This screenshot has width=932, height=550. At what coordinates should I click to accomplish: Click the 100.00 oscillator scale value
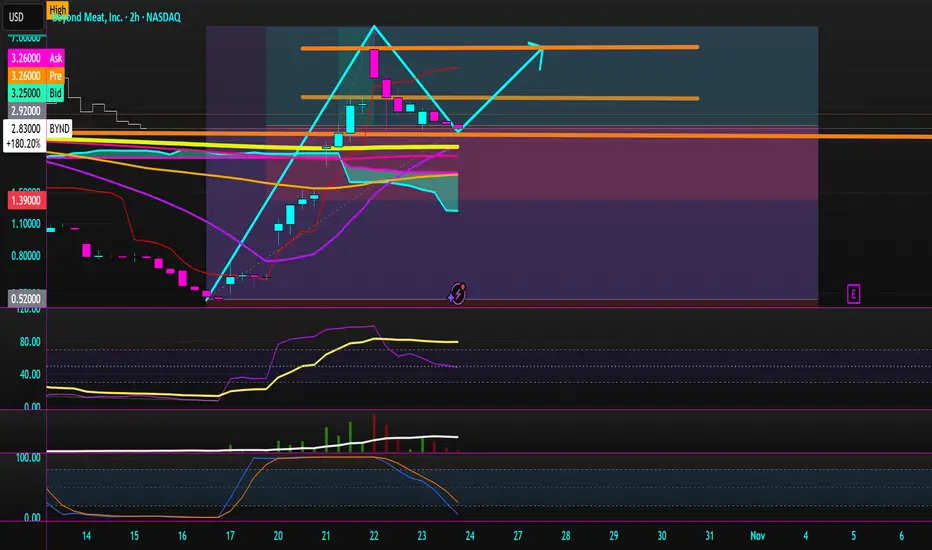[x=28, y=457]
